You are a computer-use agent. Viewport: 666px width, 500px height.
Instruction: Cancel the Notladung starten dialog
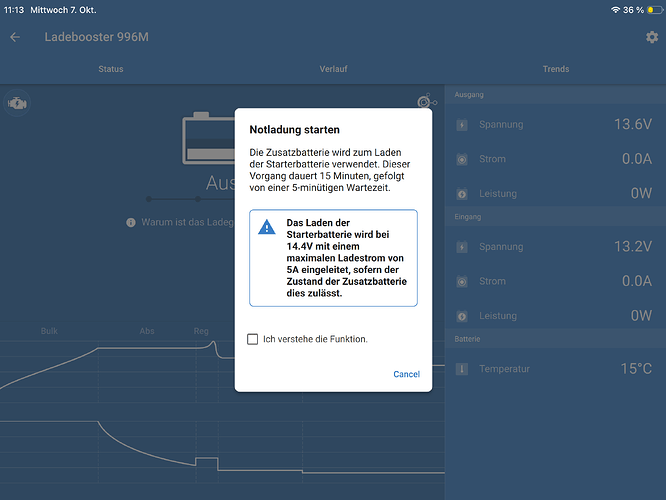point(406,374)
